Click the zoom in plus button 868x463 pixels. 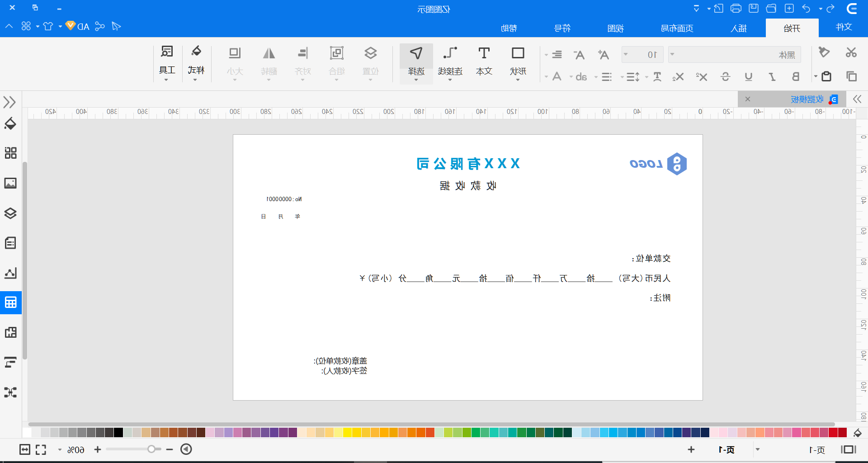[98, 449]
